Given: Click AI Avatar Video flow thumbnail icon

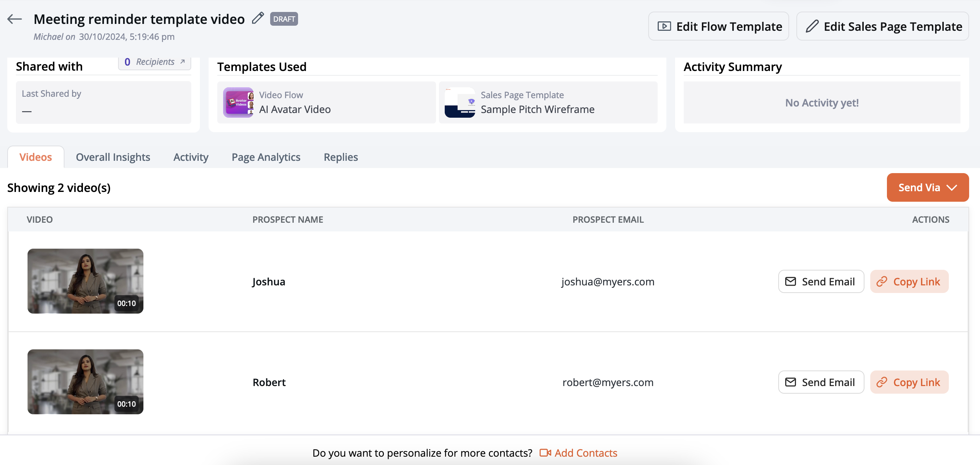Looking at the screenshot, I should coord(238,102).
